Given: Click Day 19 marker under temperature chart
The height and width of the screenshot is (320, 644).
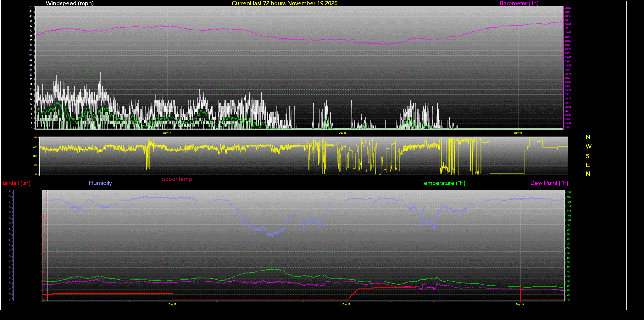Looking at the screenshot, I should coord(520,304).
